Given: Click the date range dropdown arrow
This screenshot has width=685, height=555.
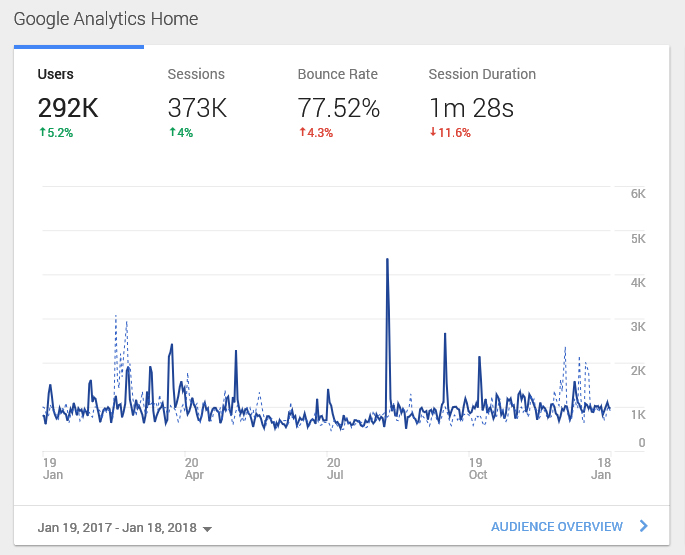Looking at the screenshot, I should (207, 528).
